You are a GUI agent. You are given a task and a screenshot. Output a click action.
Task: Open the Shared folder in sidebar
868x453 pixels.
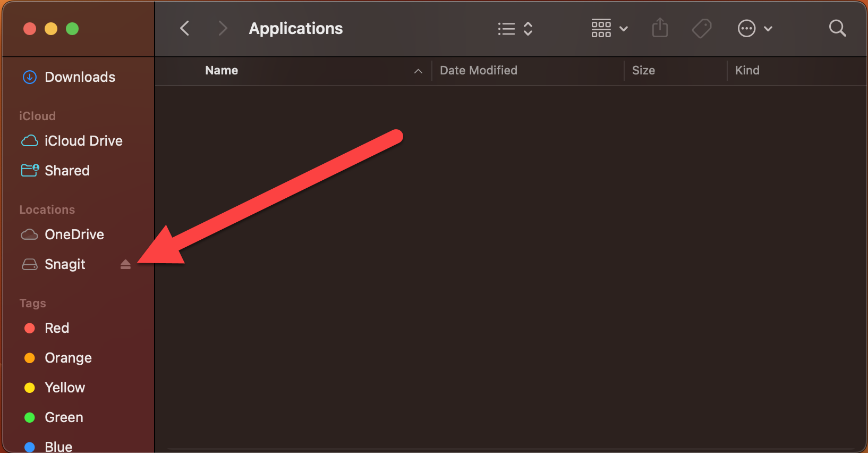(67, 171)
